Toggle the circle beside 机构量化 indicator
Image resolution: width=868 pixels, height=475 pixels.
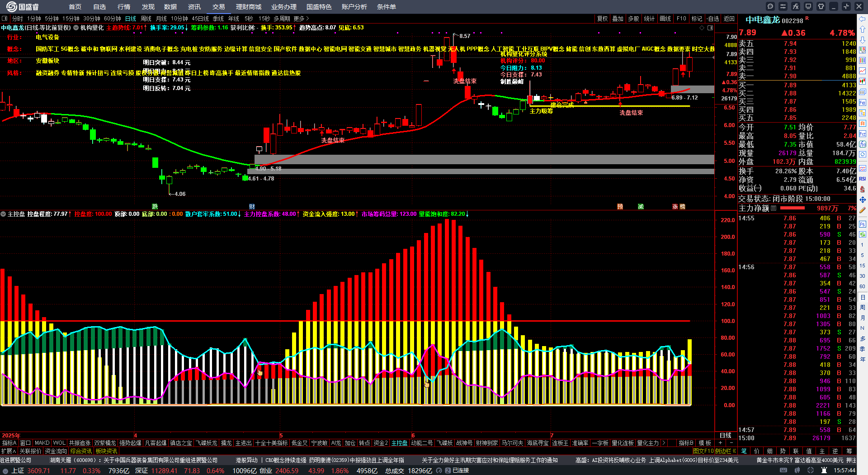[76, 28]
